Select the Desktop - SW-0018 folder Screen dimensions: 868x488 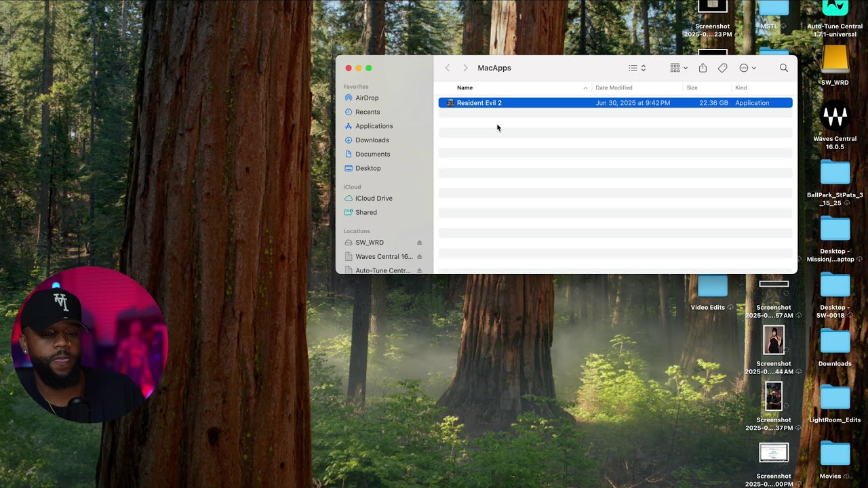coord(835,285)
